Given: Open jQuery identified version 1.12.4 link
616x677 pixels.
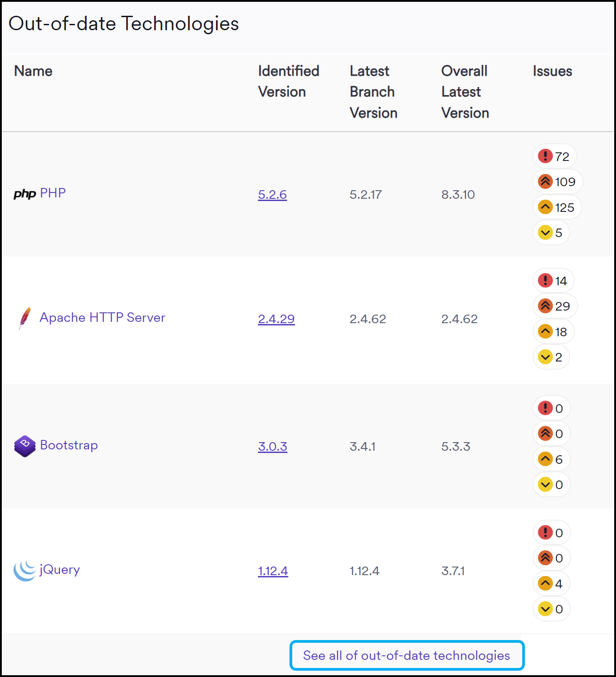Looking at the screenshot, I should tap(273, 571).
